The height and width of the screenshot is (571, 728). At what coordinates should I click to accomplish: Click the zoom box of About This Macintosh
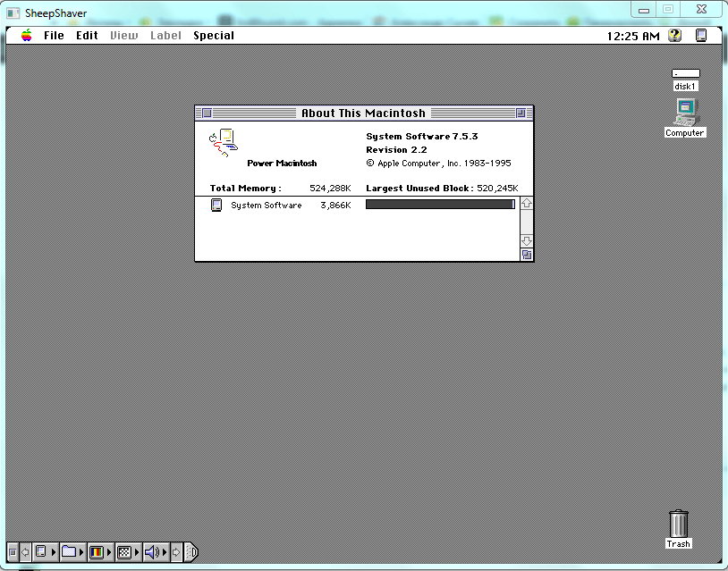521,113
